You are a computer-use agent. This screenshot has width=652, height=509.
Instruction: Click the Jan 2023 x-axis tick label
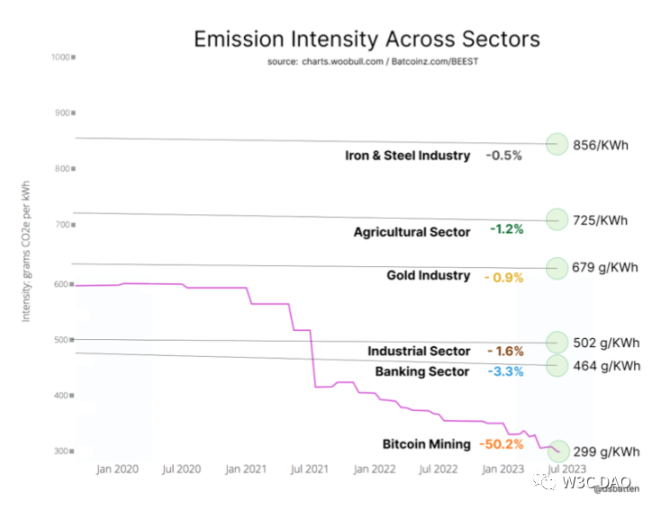point(500,467)
